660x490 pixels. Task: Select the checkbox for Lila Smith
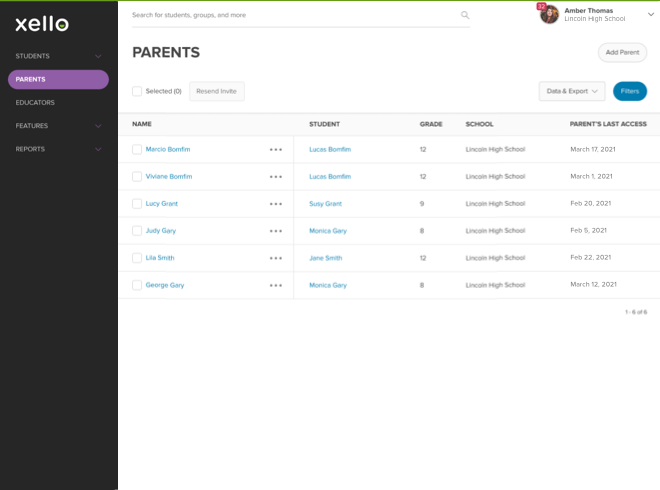tap(137, 258)
